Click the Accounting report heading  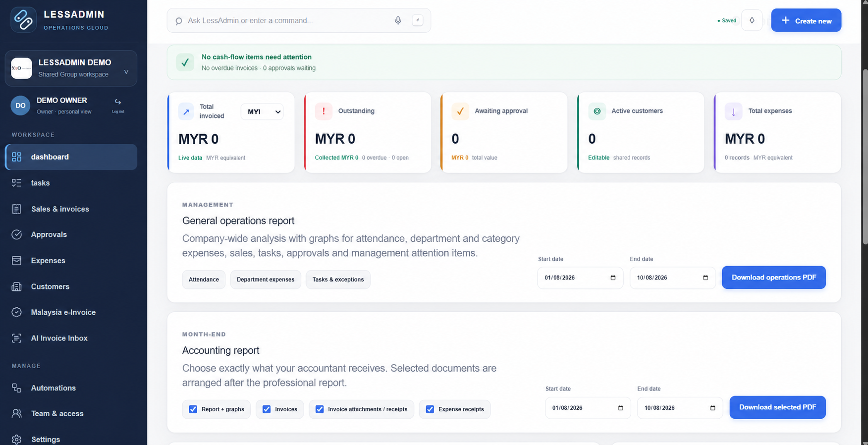[x=221, y=350]
